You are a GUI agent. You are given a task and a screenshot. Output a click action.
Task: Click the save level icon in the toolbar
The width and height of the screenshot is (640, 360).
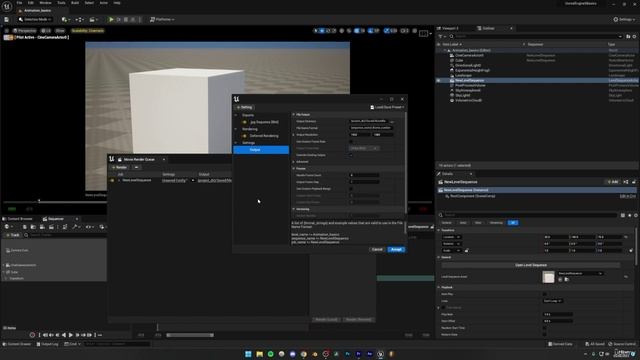pyautogui.click(x=7, y=20)
